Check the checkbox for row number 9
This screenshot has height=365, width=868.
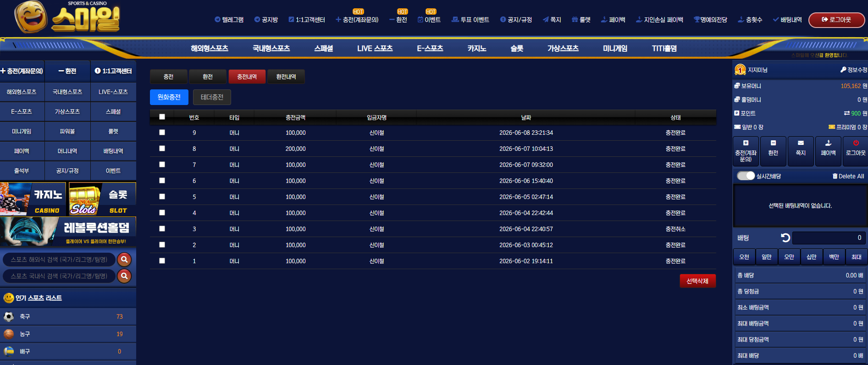tap(162, 132)
